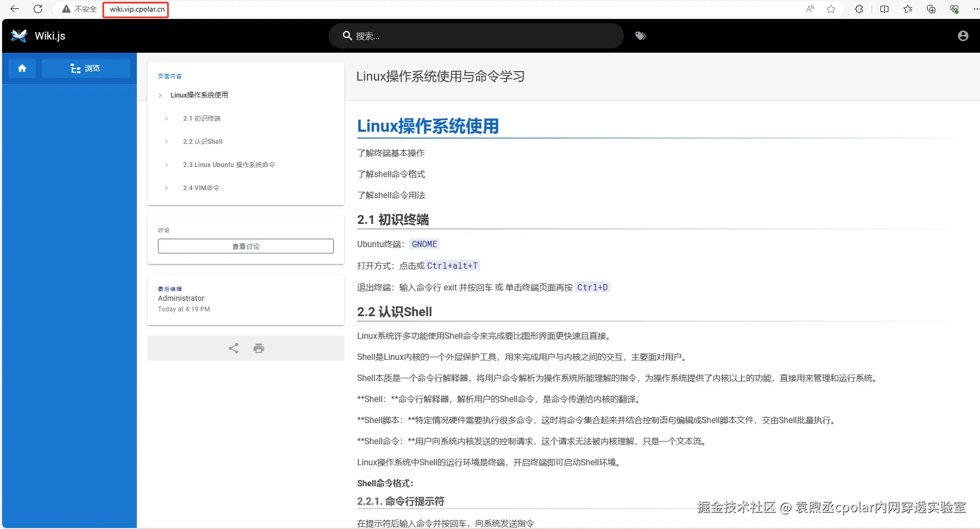Open the 查看讨论 discussion button
Screen dimensions: 980x529
tap(246, 246)
